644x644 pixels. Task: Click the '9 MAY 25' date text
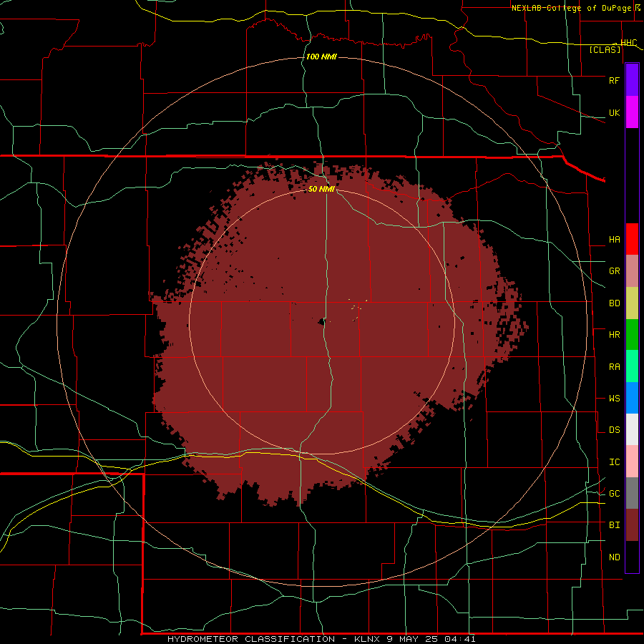tap(413, 639)
